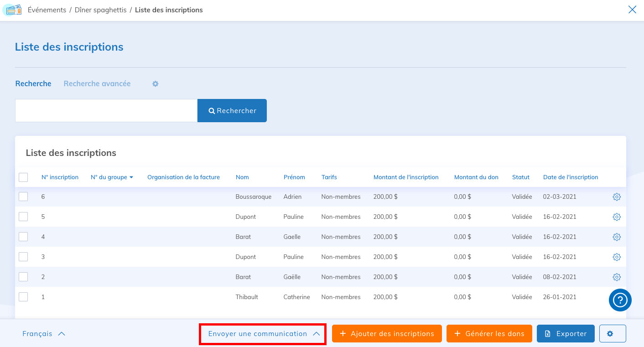Screen dimensions: 644x347
Task: Click the gear icon on inscription 4 row
Action: click(617, 237)
